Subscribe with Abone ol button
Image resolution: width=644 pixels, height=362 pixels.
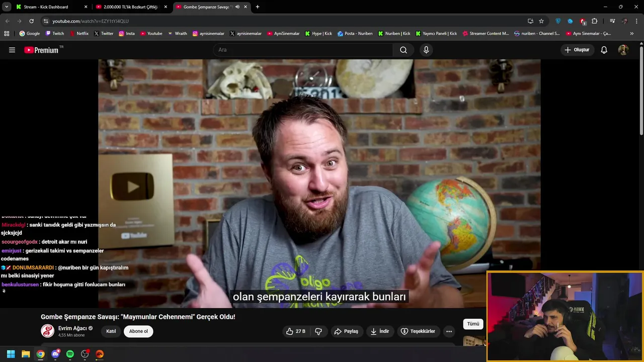click(138, 331)
